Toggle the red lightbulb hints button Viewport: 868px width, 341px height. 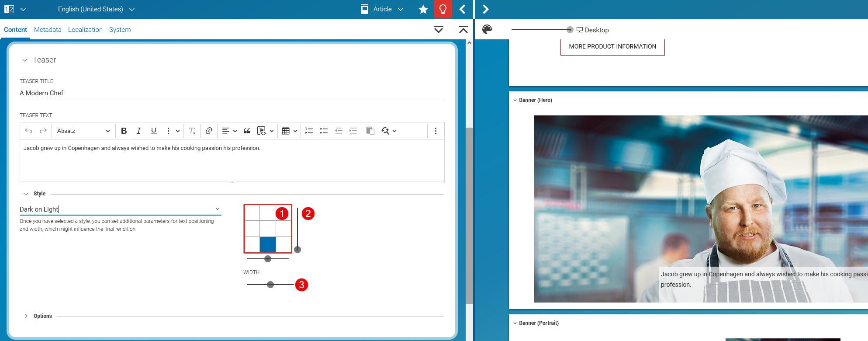443,9
